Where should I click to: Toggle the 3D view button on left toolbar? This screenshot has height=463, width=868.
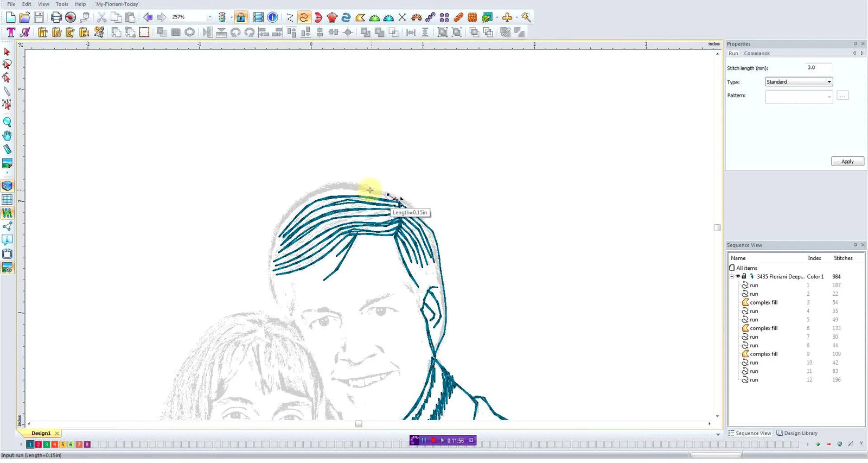point(7,186)
